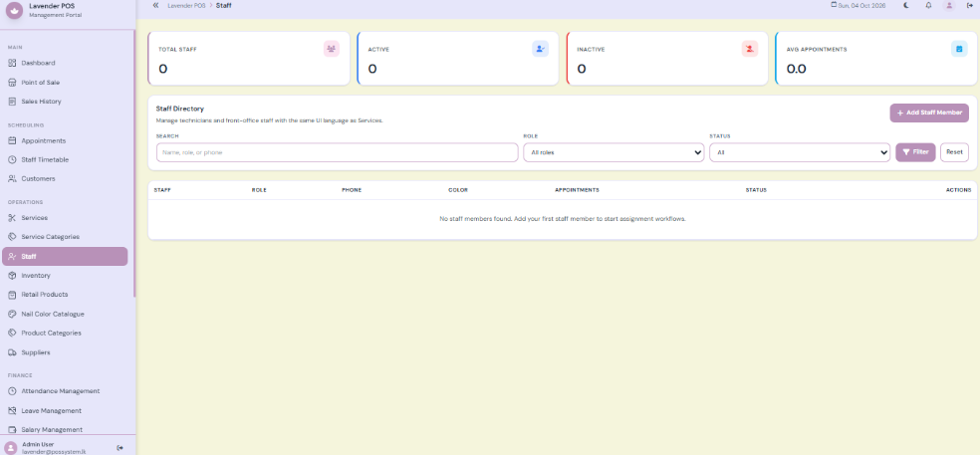Open Nail Color Catalogue page
980x455 pixels.
pyautogui.click(x=65, y=314)
